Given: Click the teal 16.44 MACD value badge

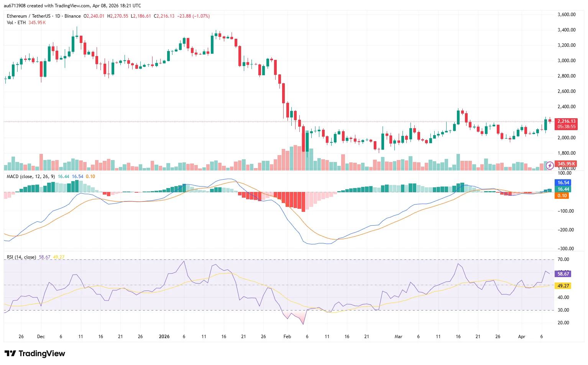Looking at the screenshot, I should point(563,189).
